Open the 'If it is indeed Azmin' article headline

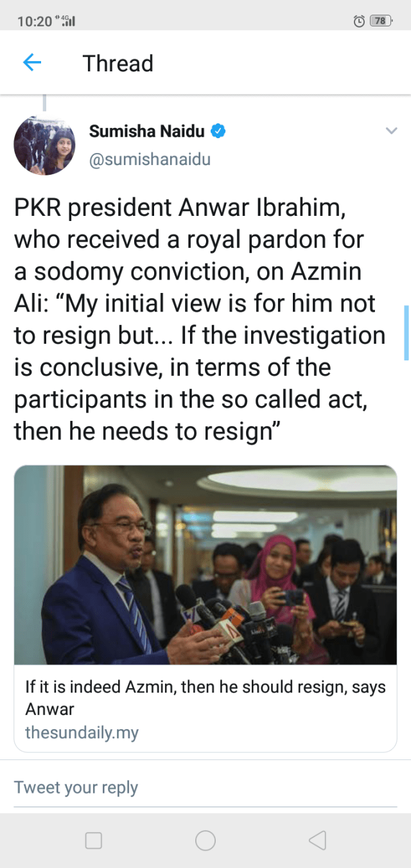[205, 698]
